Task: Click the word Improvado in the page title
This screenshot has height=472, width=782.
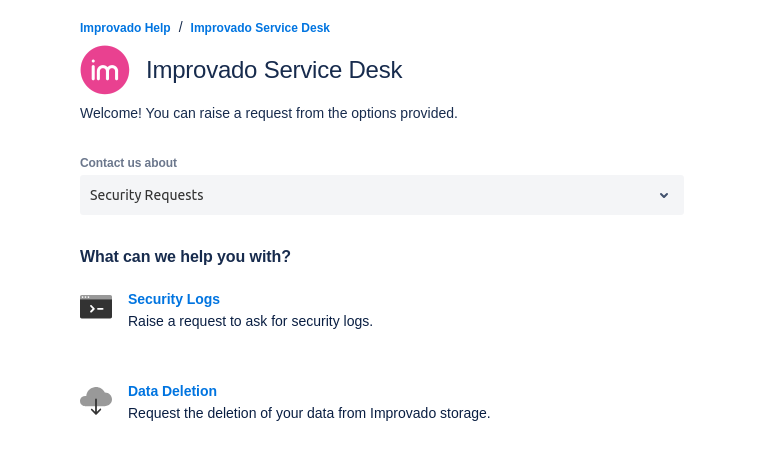Action: coord(201,70)
